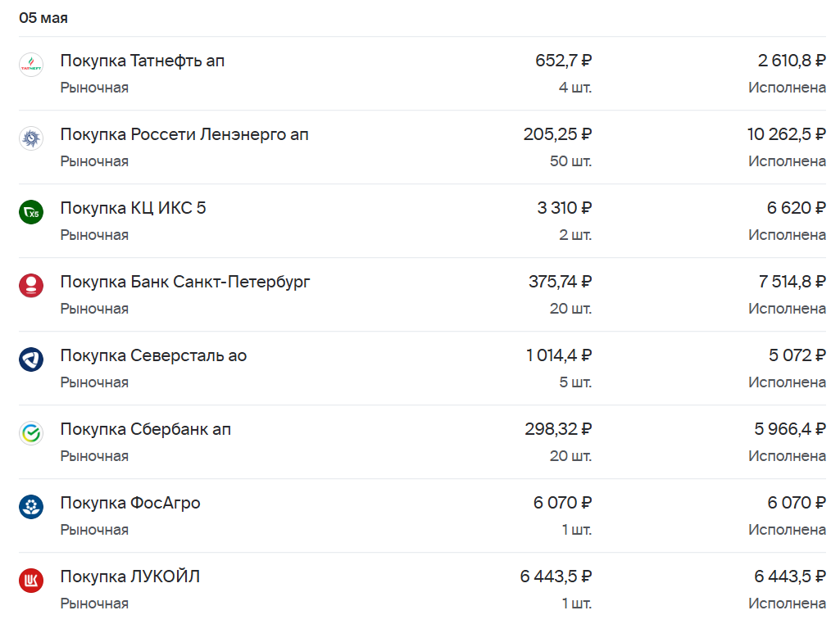Open the green X5 logo icon
Viewport: 840px width, 633px height.
(x=31, y=212)
